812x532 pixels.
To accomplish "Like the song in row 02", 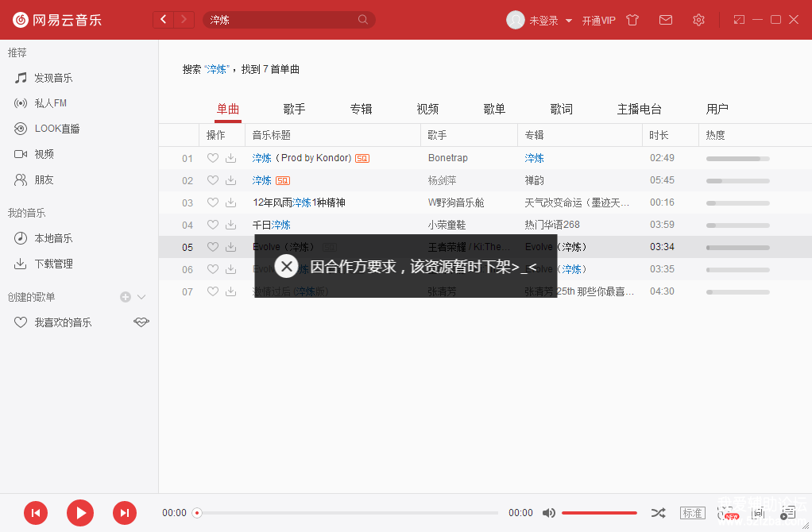I will (212, 180).
